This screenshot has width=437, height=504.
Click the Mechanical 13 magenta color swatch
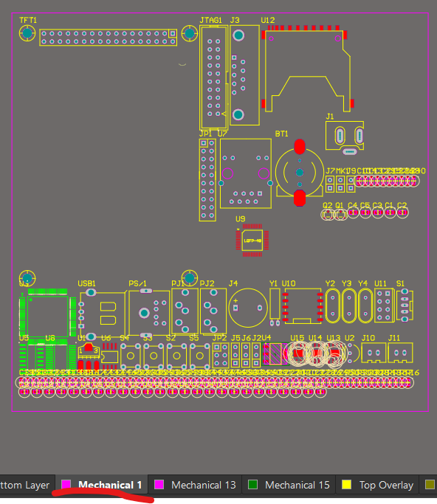(x=159, y=484)
